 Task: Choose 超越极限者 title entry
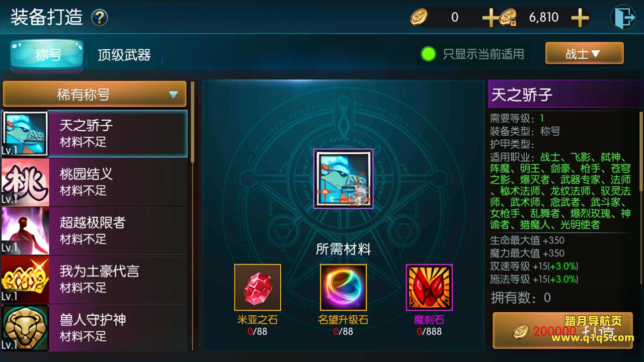pyautogui.click(x=94, y=231)
